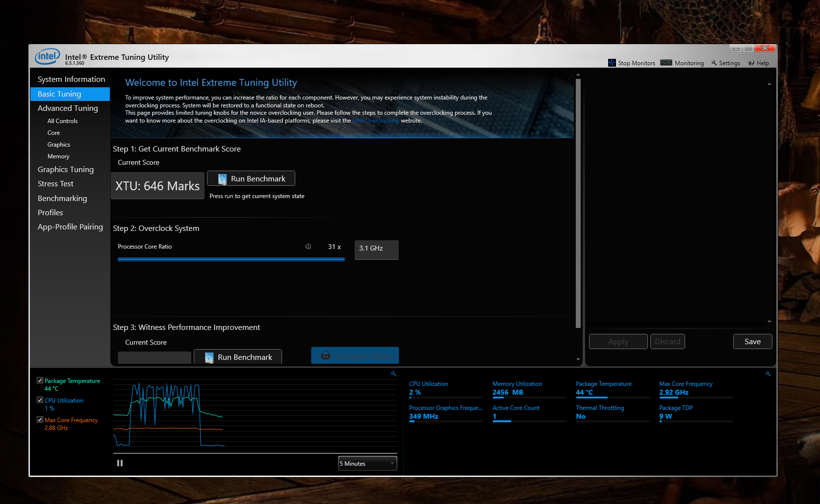Image resolution: width=820 pixels, height=504 pixels.
Task: Select Core under Advanced Tuning
Action: [x=53, y=132]
